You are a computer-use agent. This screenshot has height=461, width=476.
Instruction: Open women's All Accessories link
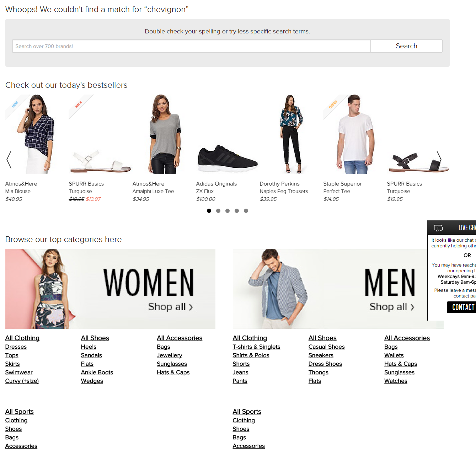(x=180, y=338)
